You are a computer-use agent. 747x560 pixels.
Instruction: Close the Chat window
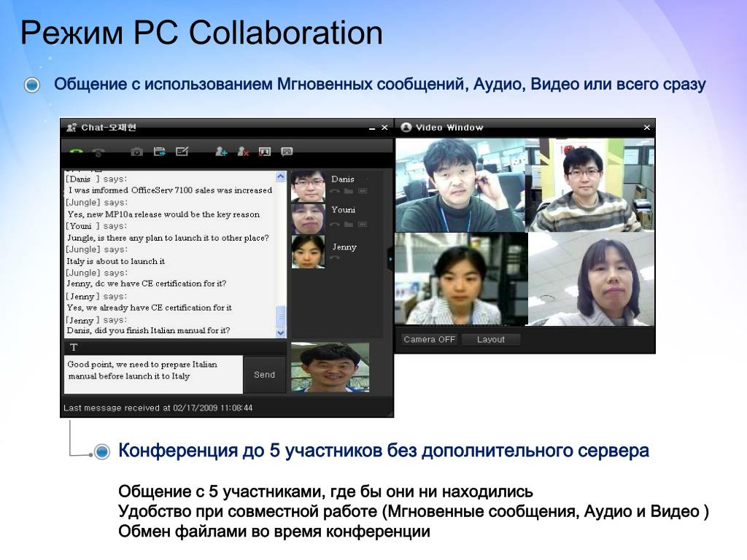(x=384, y=128)
